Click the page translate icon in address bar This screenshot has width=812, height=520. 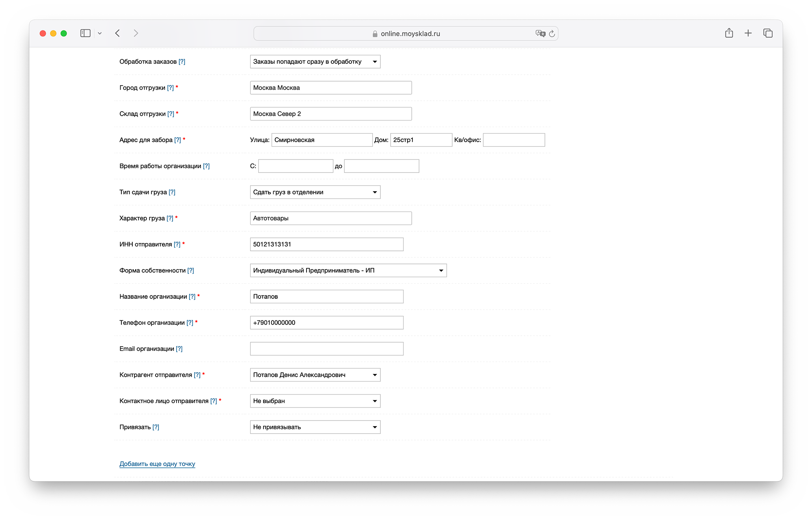click(540, 34)
